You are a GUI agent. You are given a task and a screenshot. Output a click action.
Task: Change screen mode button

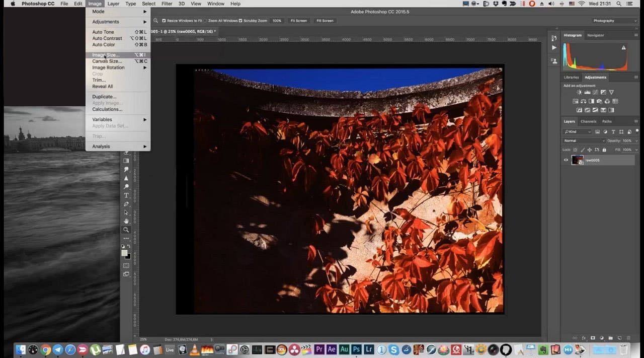pyautogui.click(x=126, y=274)
